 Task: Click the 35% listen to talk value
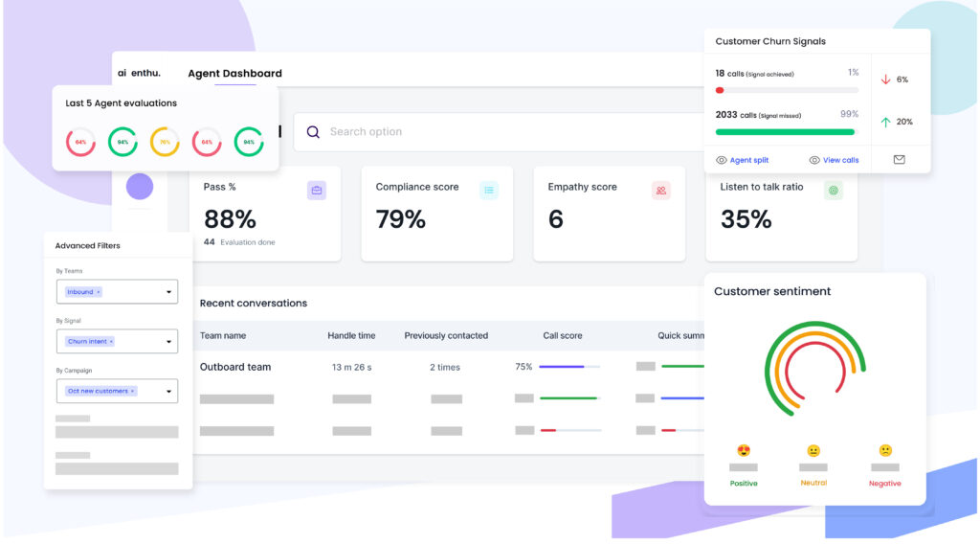pyautogui.click(x=746, y=219)
